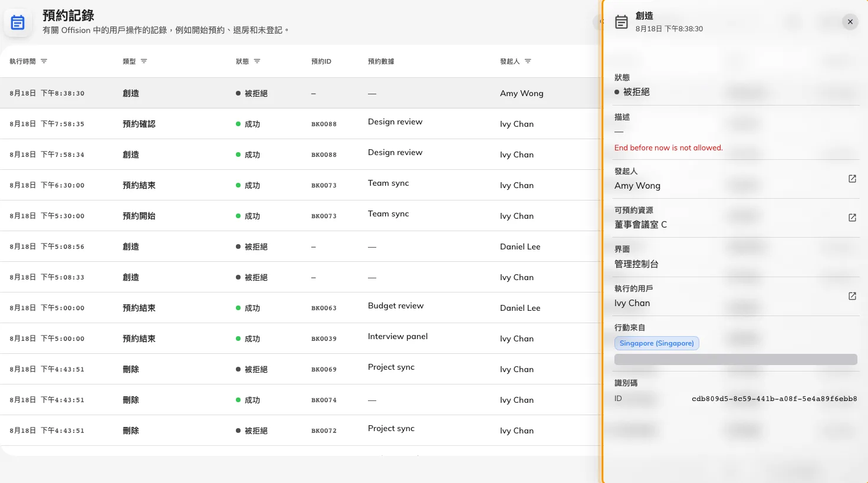This screenshot has height=483, width=868.
Task: Click booking ID BK0063
Action: click(324, 308)
